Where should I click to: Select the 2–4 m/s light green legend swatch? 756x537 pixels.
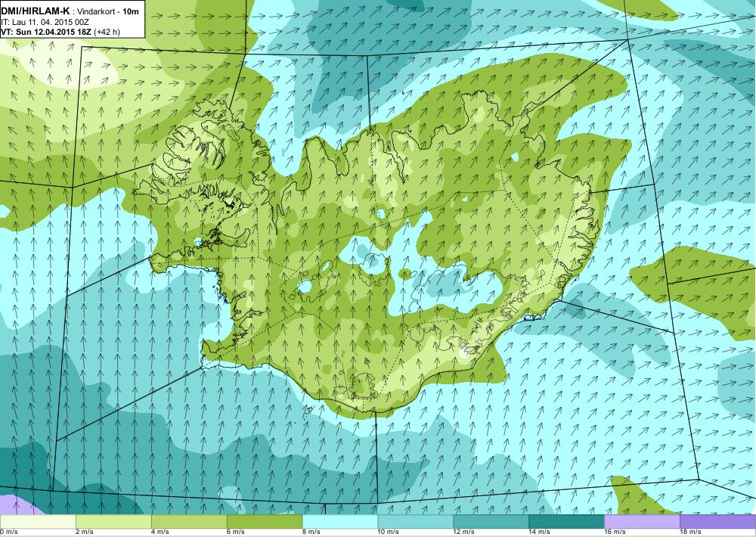114,522
